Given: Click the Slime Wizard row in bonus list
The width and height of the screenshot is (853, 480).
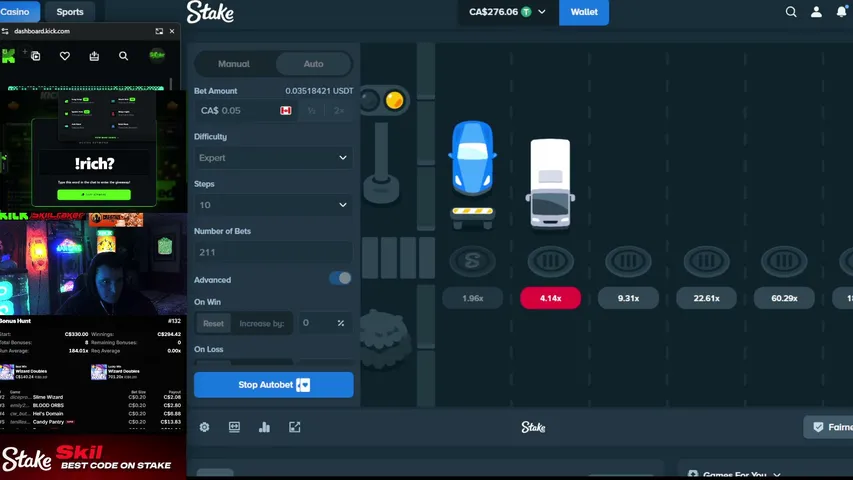Looking at the screenshot, I should point(91,397).
